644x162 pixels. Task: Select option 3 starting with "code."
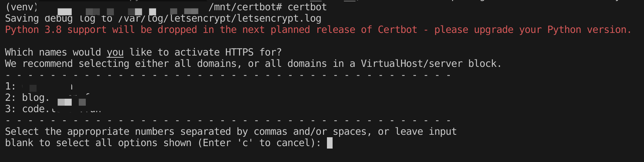34,109
